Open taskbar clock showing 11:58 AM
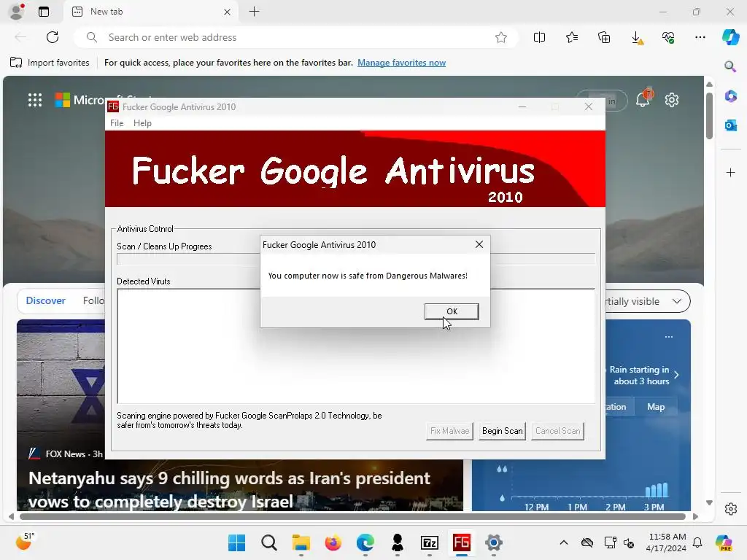Image resolution: width=747 pixels, height=560 pixels. click(x=666, y=542)
